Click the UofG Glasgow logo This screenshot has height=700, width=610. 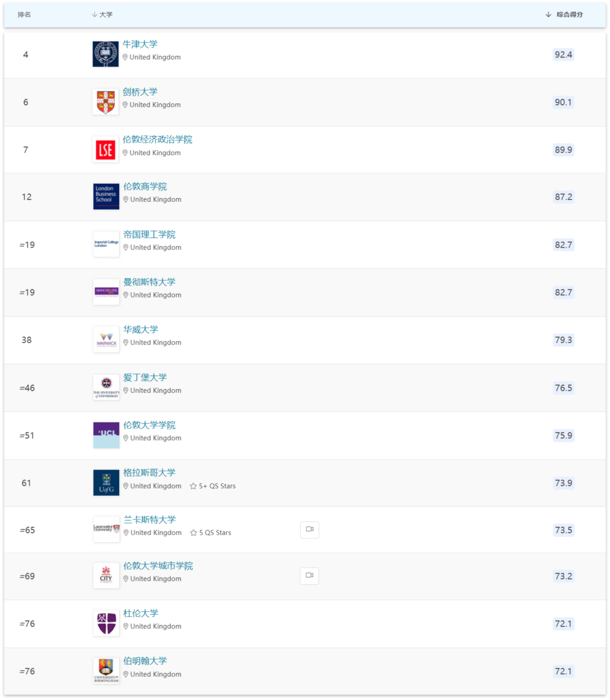(x=106, y=483)
